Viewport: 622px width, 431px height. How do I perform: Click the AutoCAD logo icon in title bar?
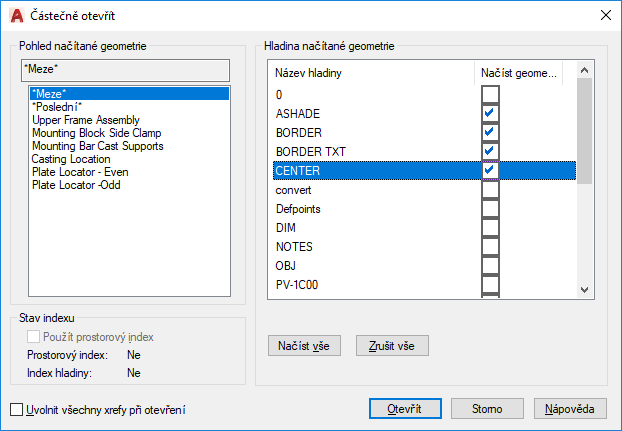15,14
